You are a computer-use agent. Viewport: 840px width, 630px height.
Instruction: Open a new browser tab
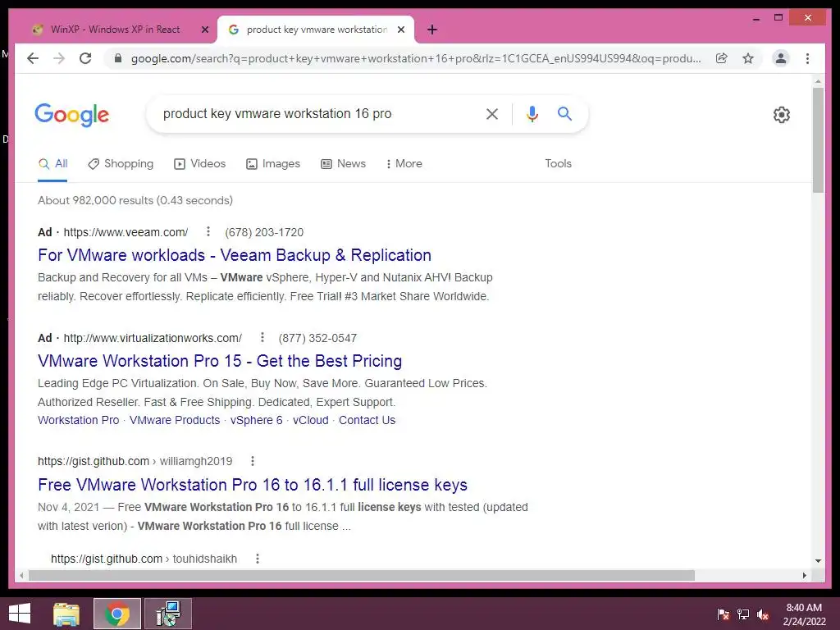tap(432, 30)
